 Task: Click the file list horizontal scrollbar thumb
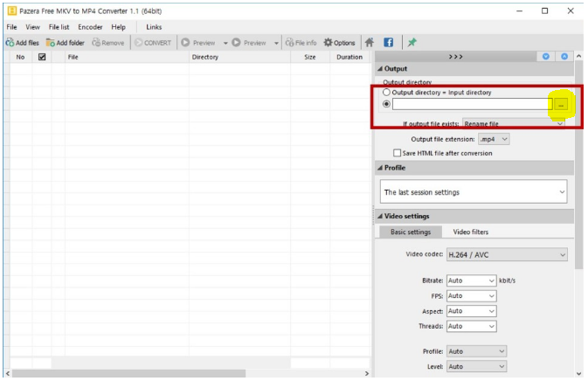point(129,373)
